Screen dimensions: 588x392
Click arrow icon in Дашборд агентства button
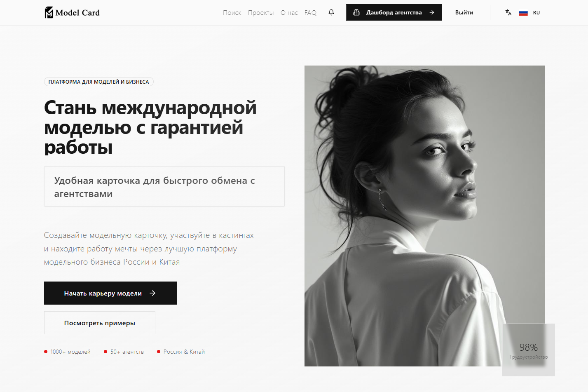pos(432,12)
